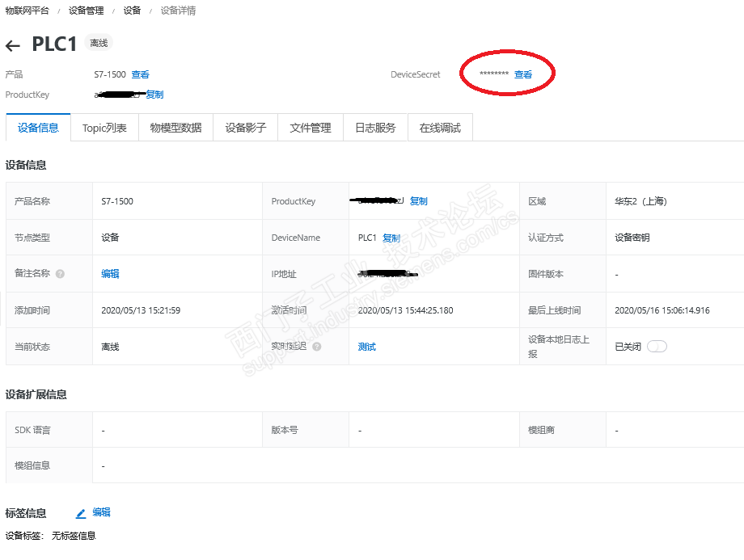
Task: Click the 设备密钥 authentication value
Action: point(632,238)
